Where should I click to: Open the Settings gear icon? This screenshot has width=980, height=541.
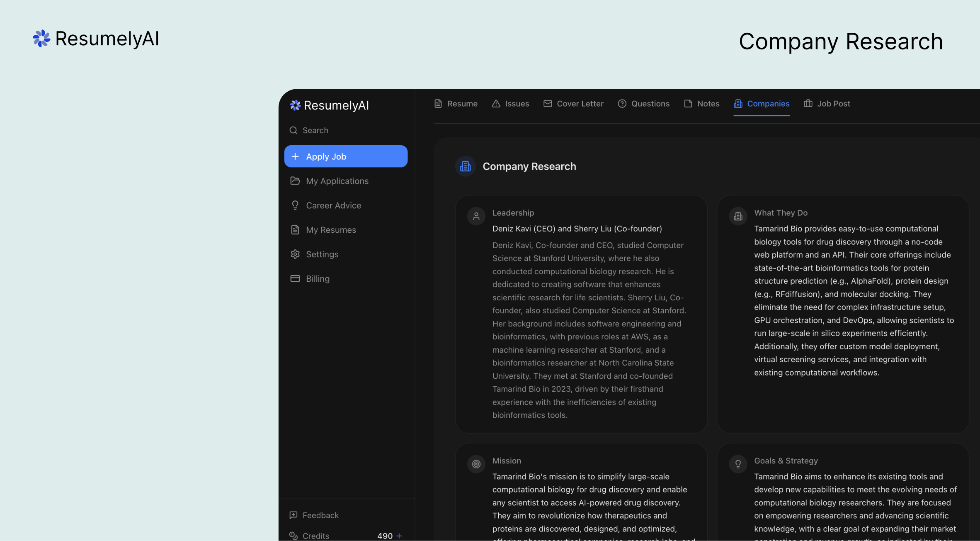point(295,254)
